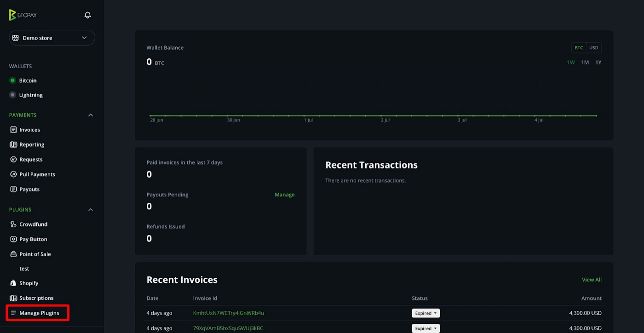Click the Crowdfund icon
644x333 pixels.
13,224
